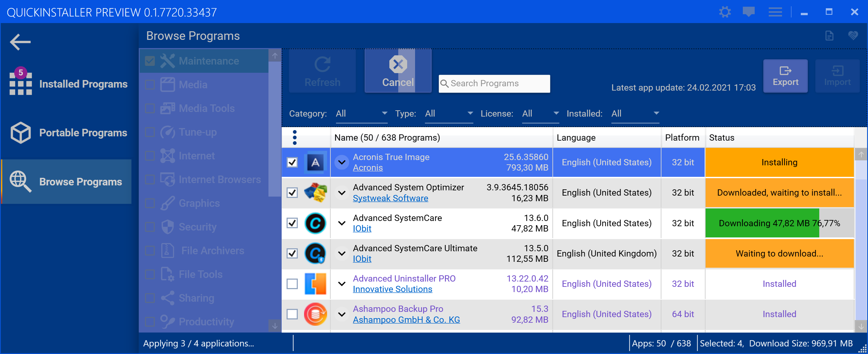The height and width of the screenshot is (354, 868).
Task: Click the File Archivers zip icon
Action: [167, 251]
